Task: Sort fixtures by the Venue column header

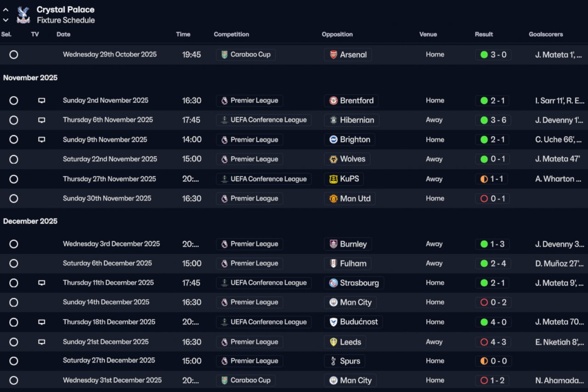Action: (x=428, y=34)
